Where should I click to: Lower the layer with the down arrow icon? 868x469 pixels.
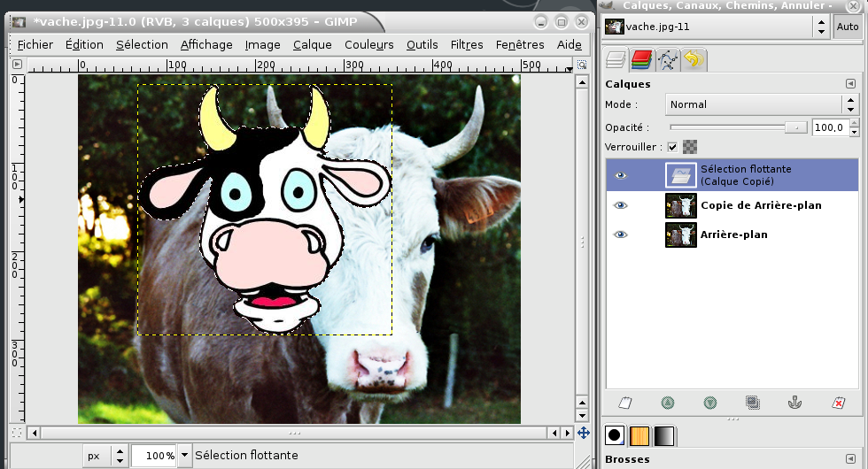[709, 403]
